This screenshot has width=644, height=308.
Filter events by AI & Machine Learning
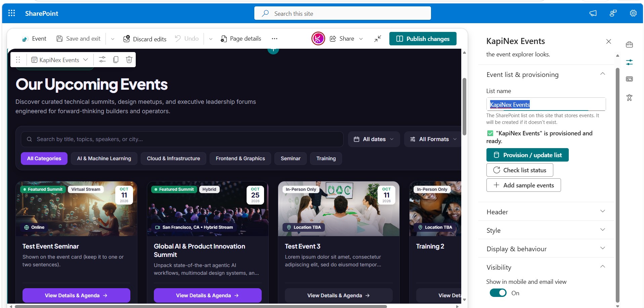point(104,159)
